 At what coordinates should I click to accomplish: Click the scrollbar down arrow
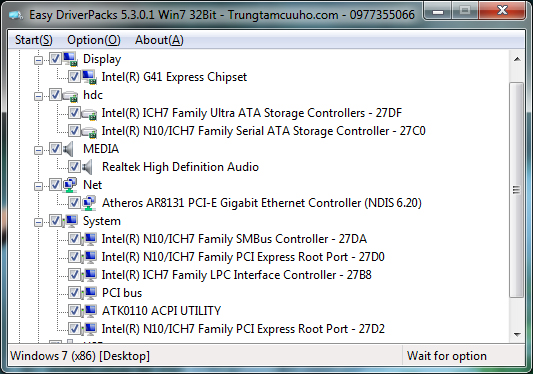(x=517, y=335)
